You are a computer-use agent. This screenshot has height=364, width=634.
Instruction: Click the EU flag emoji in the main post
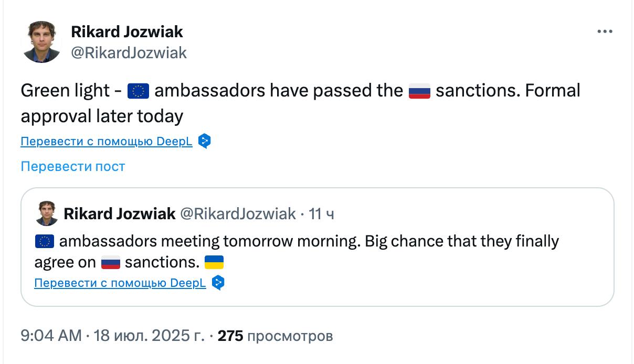(139, 91)
